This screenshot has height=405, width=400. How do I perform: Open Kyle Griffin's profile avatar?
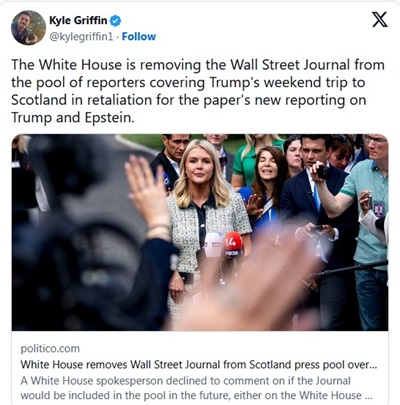point(28,28)
